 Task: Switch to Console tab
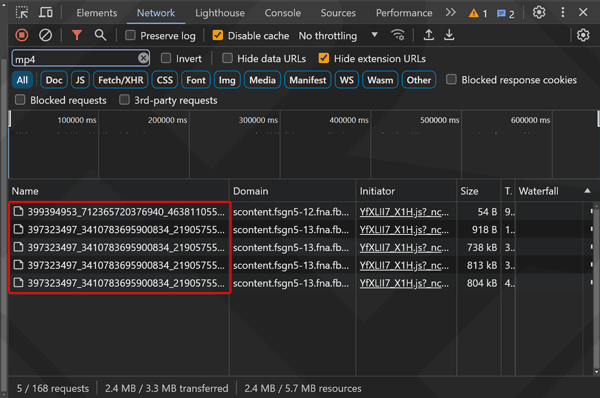[282, 13]
